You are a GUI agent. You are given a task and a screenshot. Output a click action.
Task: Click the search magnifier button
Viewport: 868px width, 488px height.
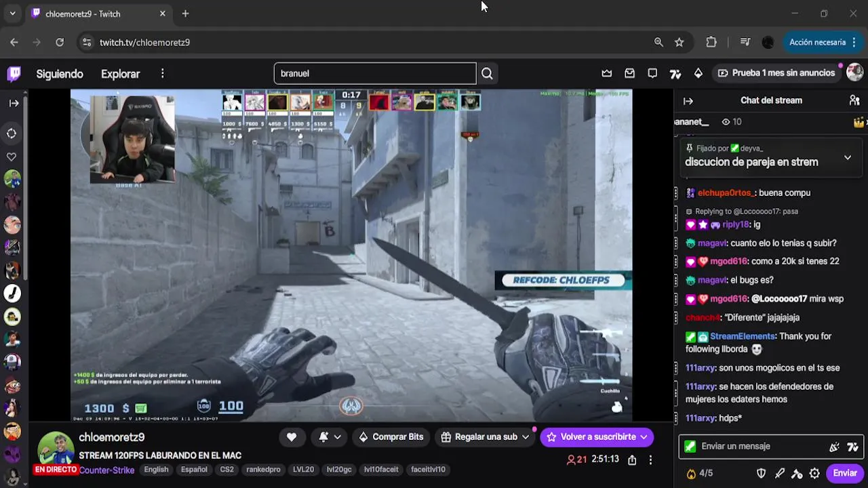coord(487,73)
